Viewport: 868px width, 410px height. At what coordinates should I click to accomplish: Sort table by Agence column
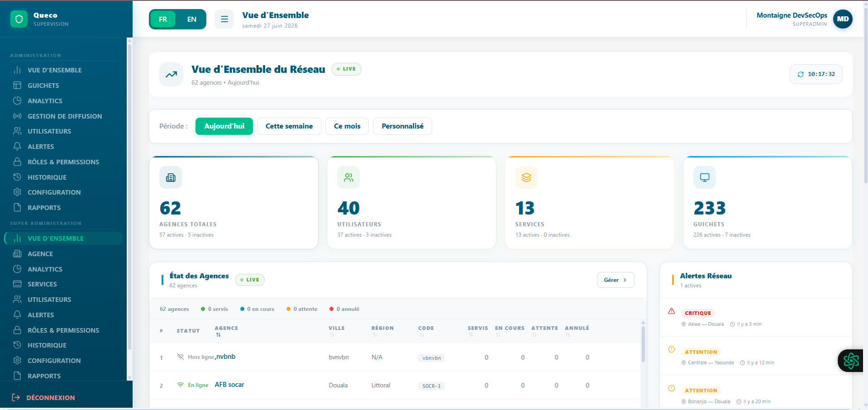pyautogui.click(x=226, y=331)
